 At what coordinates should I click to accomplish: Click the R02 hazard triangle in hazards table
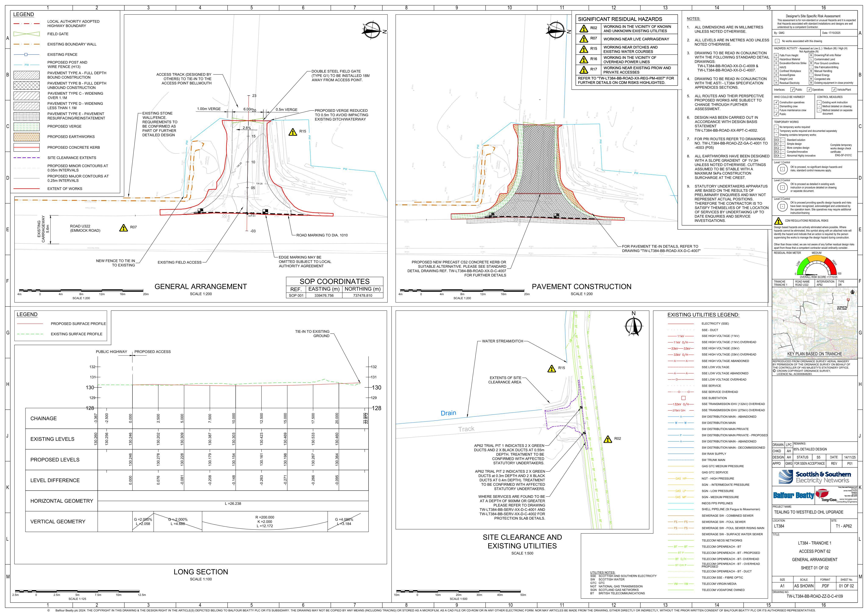(584, 29)
